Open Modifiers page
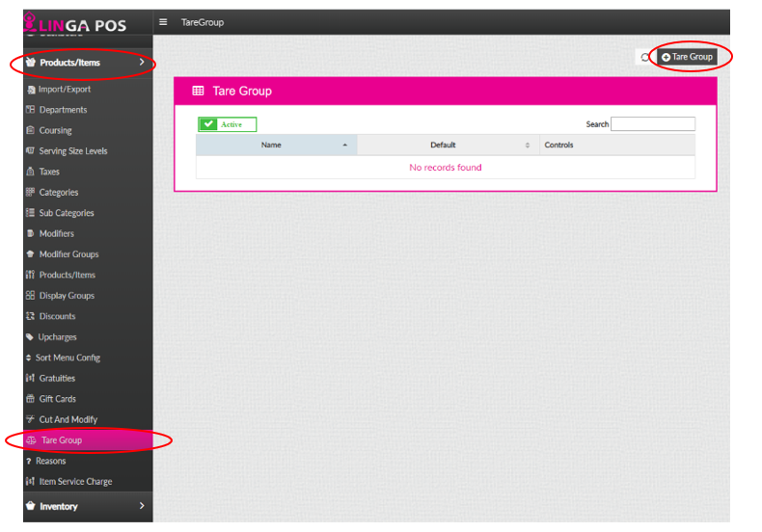The image size is (762, 532). (88, 233)
